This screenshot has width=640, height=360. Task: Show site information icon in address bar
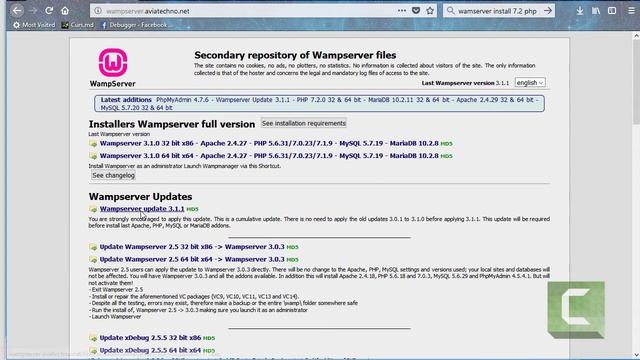pos(98,11)
